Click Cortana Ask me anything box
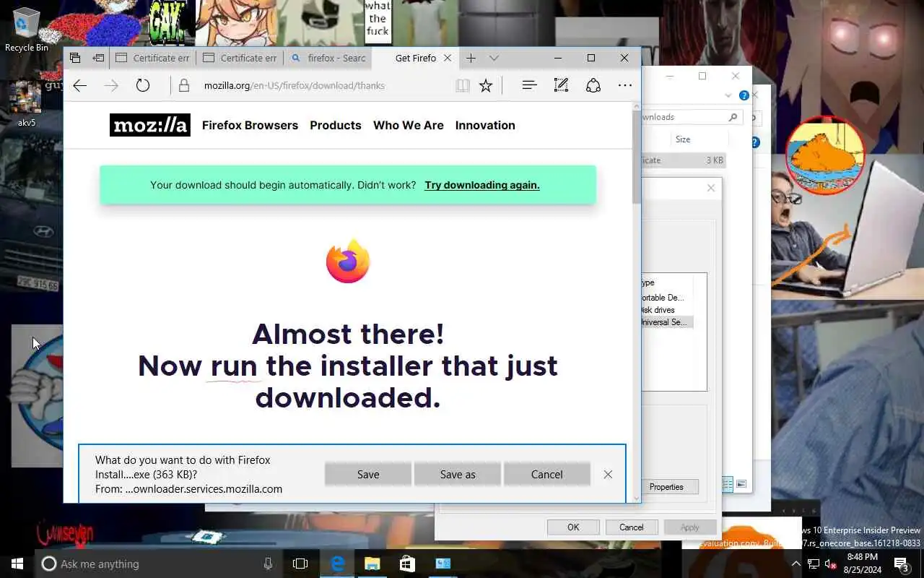The image size is (924, 578). [x=159, y=564]
